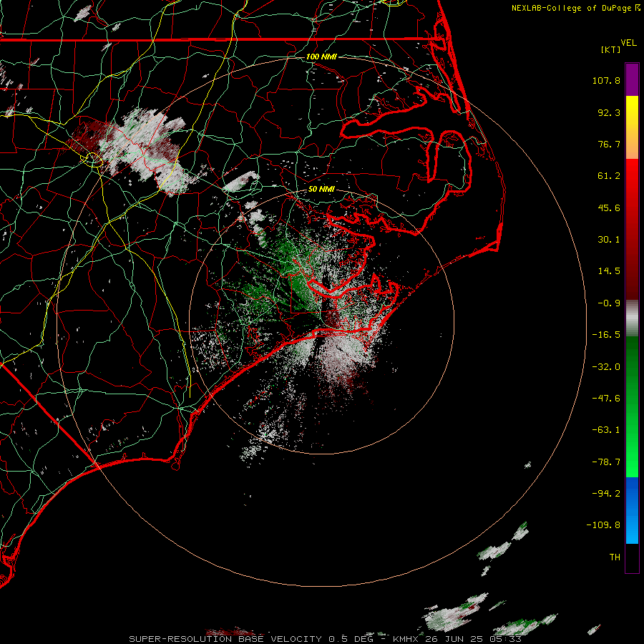Viewport: 644px width, 644px height.
Task: Click the -94.2 legend value
Action: (x=606, y=493)
